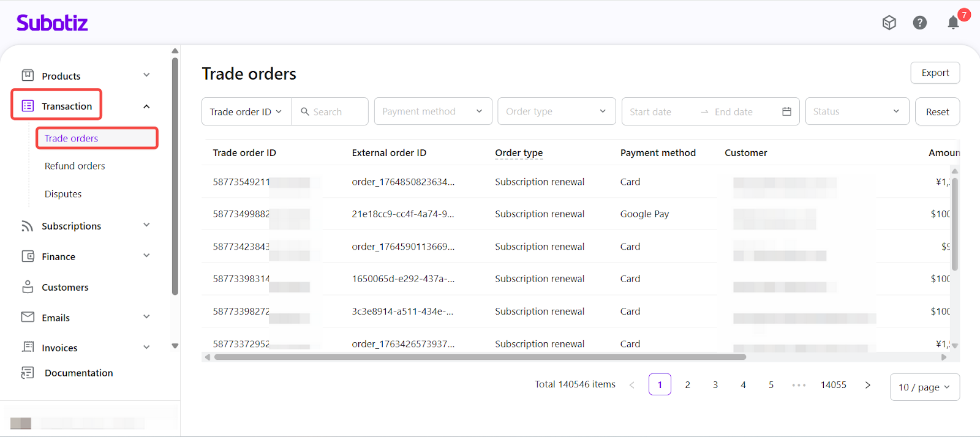The width and height of the screenshot is (980, 437).
Task: Open Disputes in sidebar
Action: pos(63,194)
